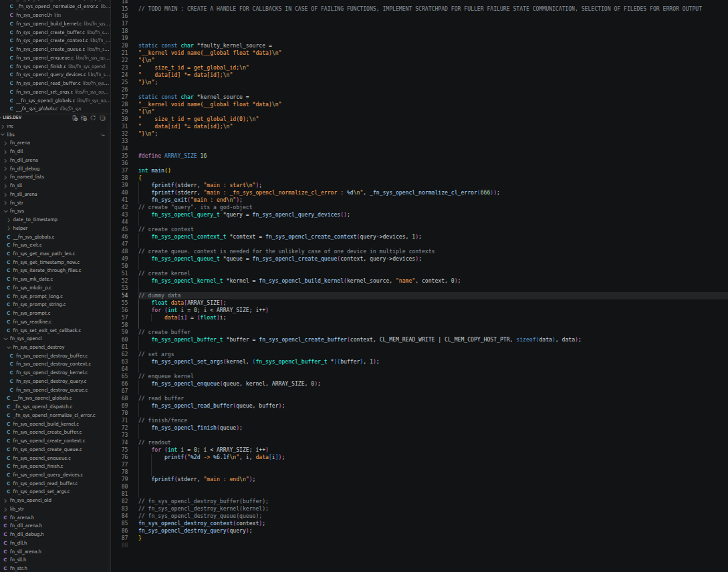Click line number 37 in the gutter
Screen dimensions: 728x572
(x=124, y=170)
